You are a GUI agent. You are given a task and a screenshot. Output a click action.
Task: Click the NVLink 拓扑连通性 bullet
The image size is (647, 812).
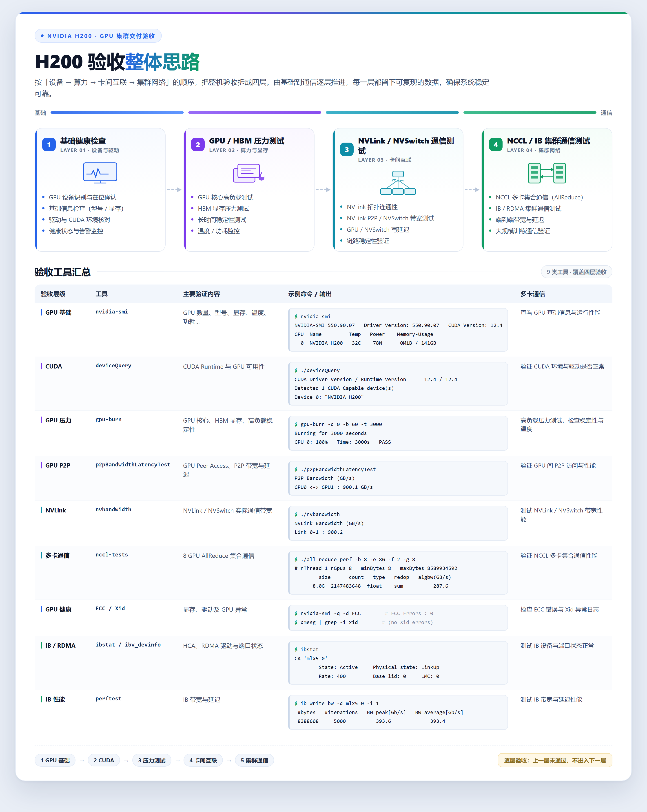372,207
